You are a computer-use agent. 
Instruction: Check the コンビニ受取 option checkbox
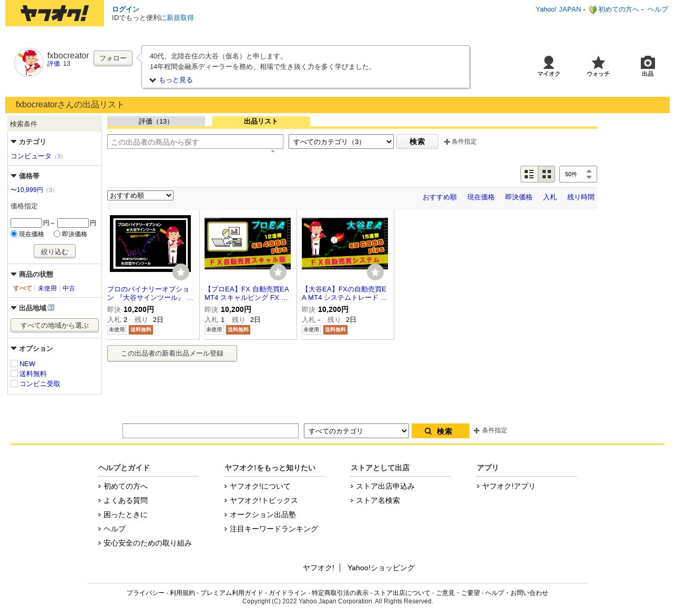[14, 383]
